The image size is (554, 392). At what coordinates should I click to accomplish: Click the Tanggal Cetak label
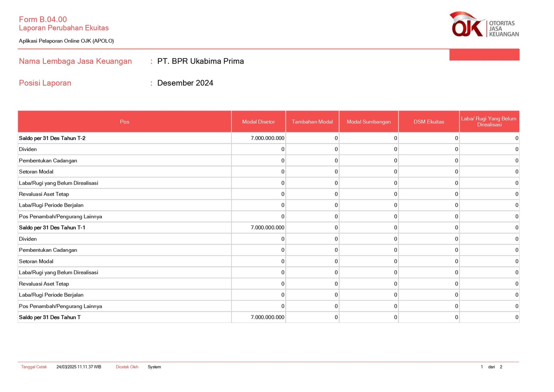point(34,367)
